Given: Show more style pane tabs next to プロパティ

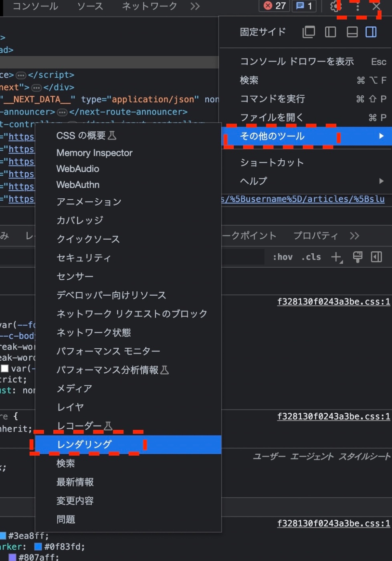Looking at the screenshot, I should [354, 236].
